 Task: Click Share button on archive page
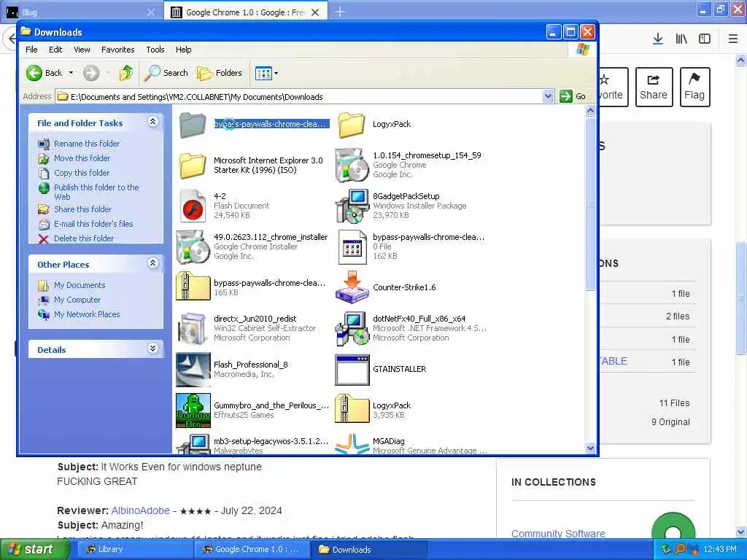click(x=654, y=87)
